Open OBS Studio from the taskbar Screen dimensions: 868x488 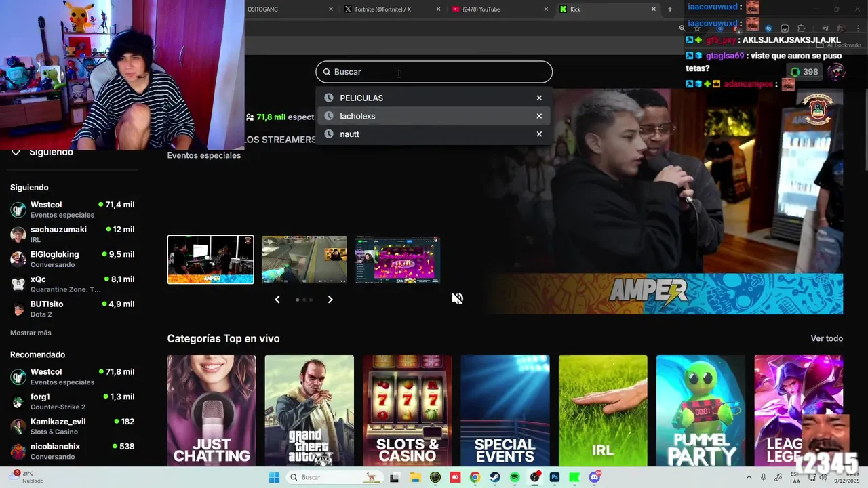[x=535, y=477]
